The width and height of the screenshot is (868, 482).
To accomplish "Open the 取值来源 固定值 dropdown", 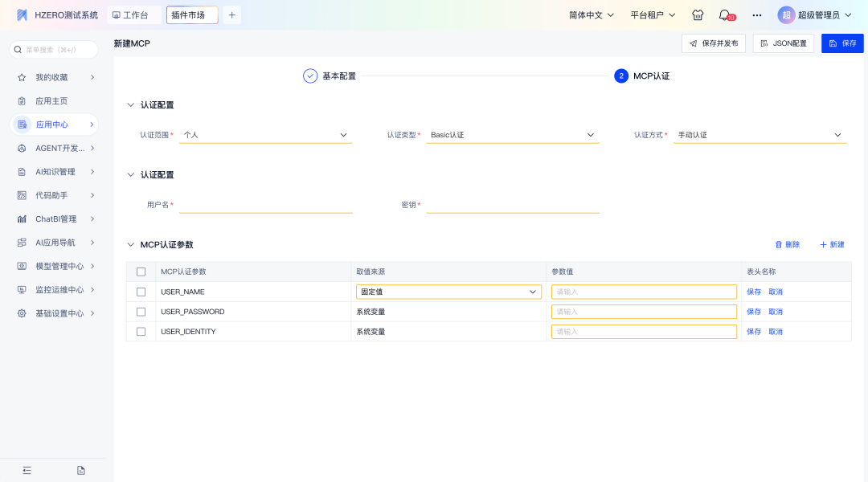I will pyautogui.click(x=448, y=292).
